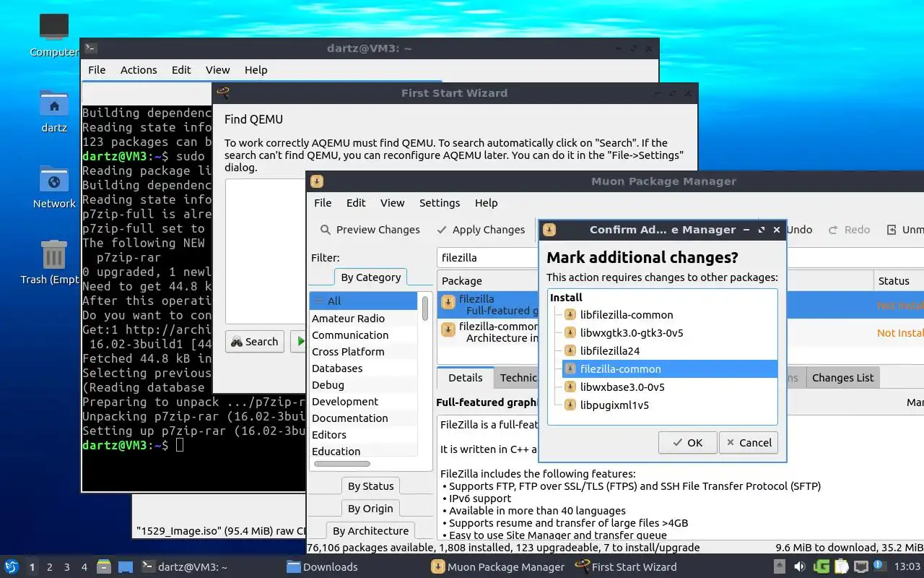Image resolution: width=924 pixels, height=578 pixels.
Task: Open View menu in the terminal window
Action: pos(217,70)
